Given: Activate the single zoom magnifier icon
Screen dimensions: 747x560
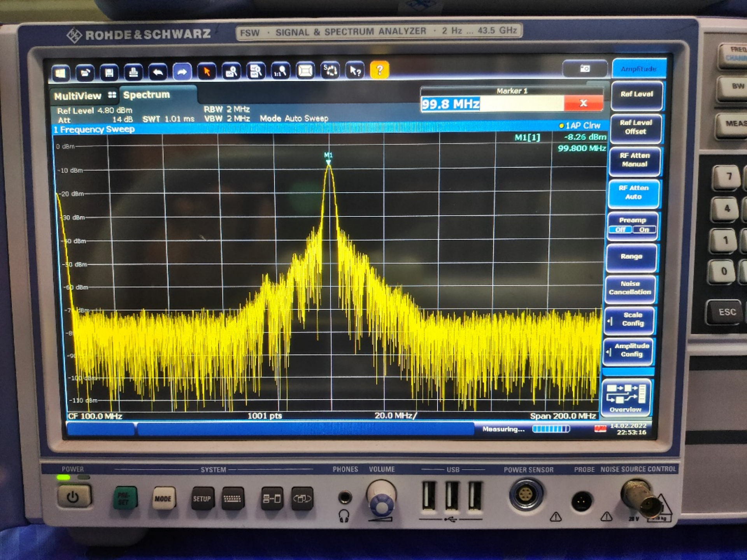Looking at the screenshot, I should click(231, 72).
